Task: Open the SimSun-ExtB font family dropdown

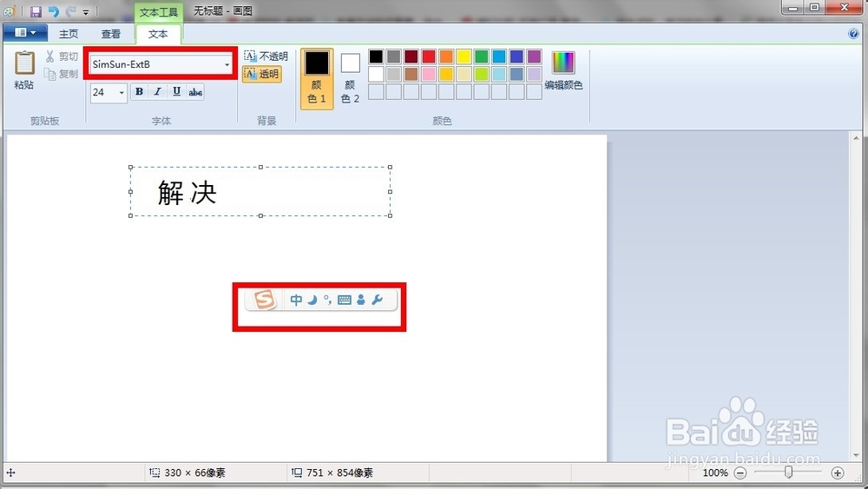Action: (x=227, y=65)
